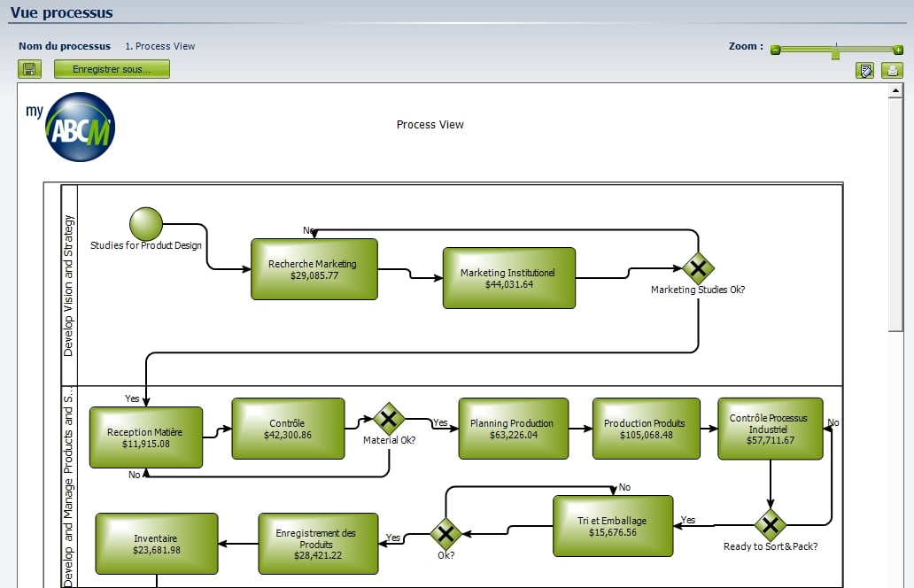Select the Studies for Product Design start circle
This screenshot has height=588, width=914.
(x=146, y=224)
